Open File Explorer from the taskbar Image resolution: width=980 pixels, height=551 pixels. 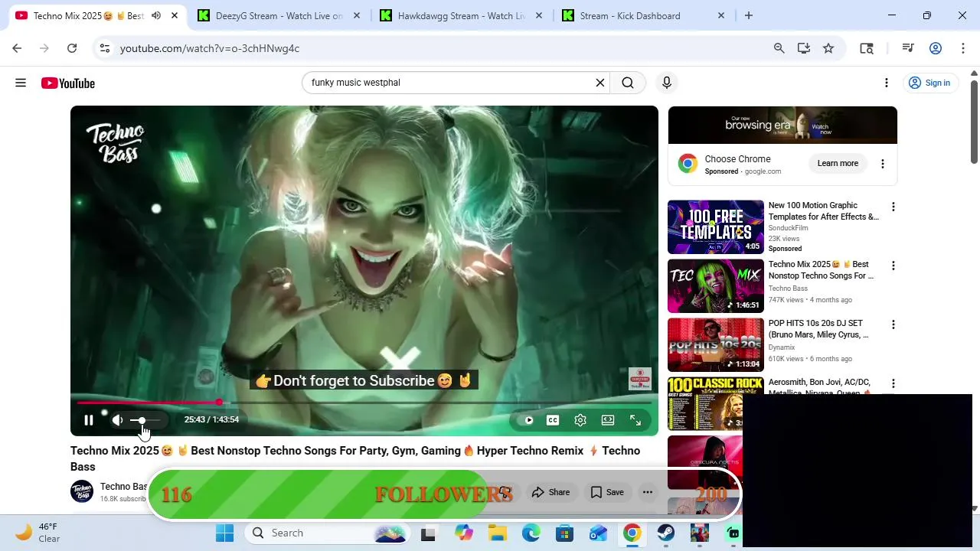tap(498, 533)
